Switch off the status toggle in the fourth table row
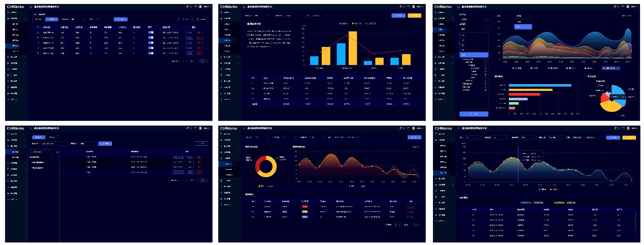This screenshot has width=644, height=245. click(151, 48)
